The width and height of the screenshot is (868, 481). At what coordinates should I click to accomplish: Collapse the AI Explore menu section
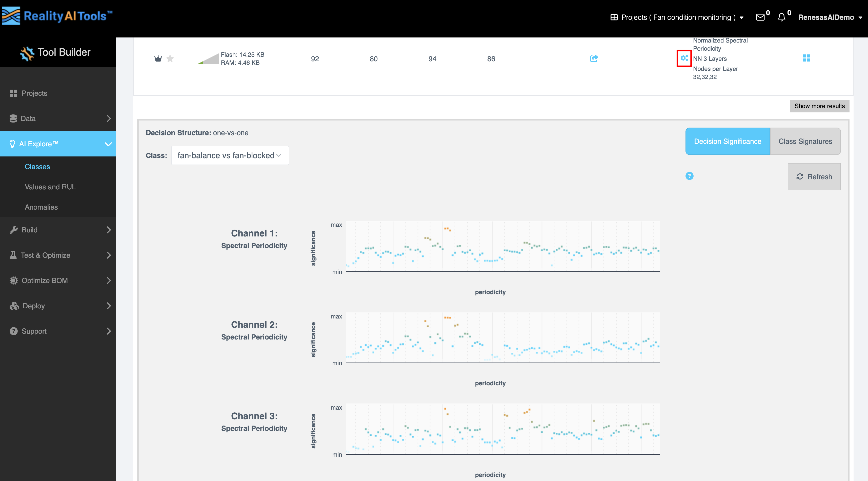coord(108,144)
